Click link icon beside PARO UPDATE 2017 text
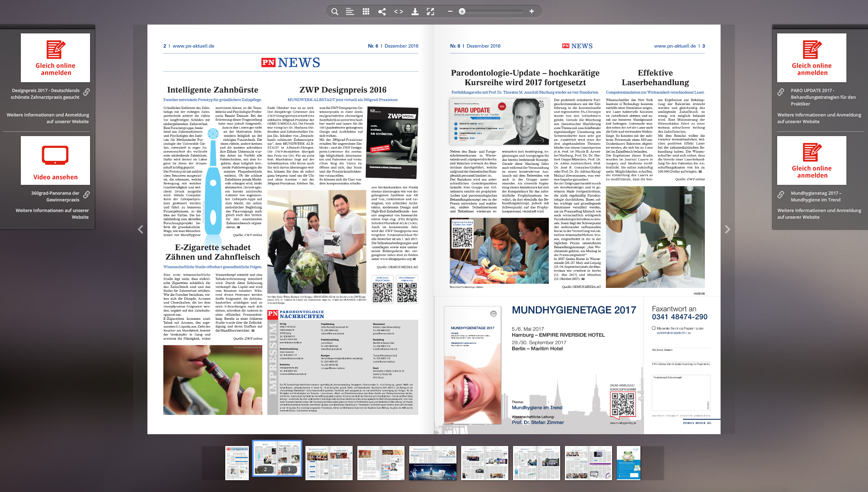868x492 pixels. coord(781,92)
